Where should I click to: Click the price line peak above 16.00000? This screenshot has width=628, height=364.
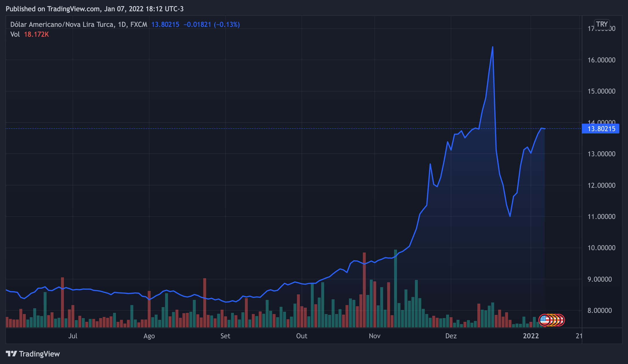pos(492,47)
